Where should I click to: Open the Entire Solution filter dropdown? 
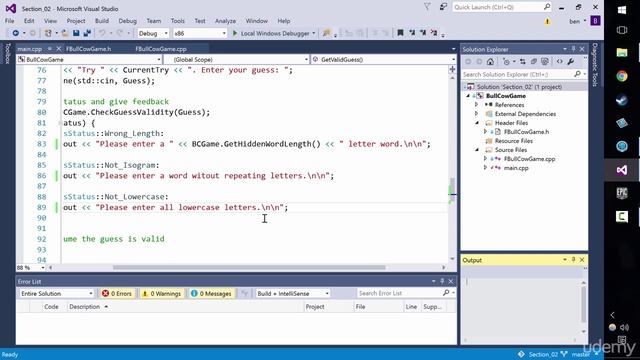[x=57, y=293]
